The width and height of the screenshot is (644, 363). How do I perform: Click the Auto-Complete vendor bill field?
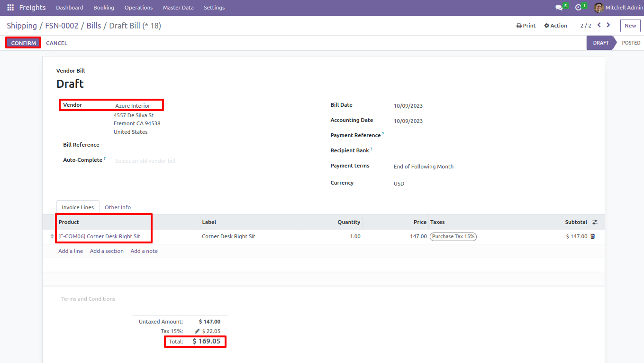click(x=209, y=161)
